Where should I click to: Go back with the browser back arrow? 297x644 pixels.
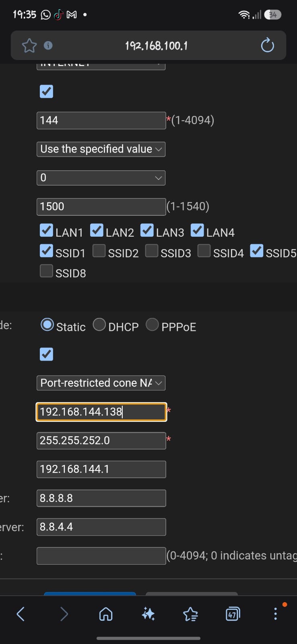21,614
